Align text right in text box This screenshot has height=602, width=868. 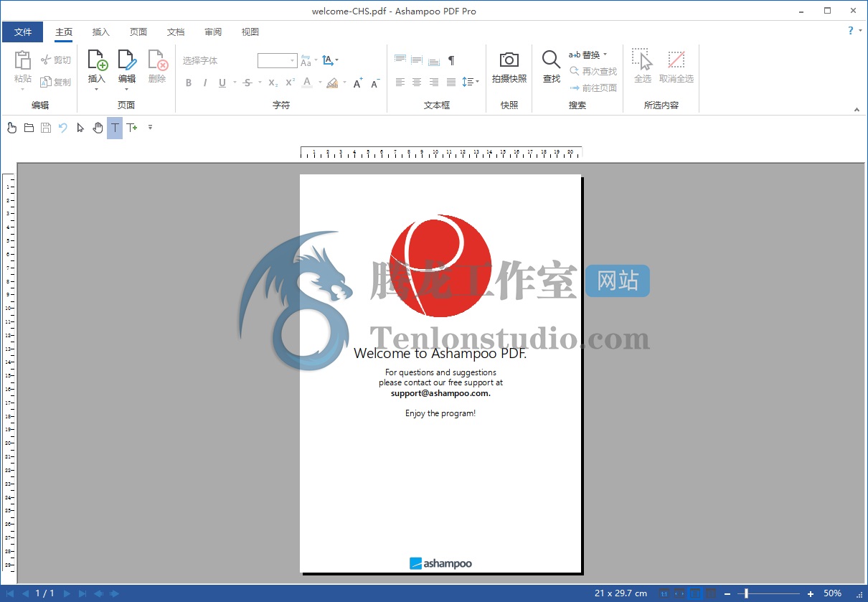(434, 83)
